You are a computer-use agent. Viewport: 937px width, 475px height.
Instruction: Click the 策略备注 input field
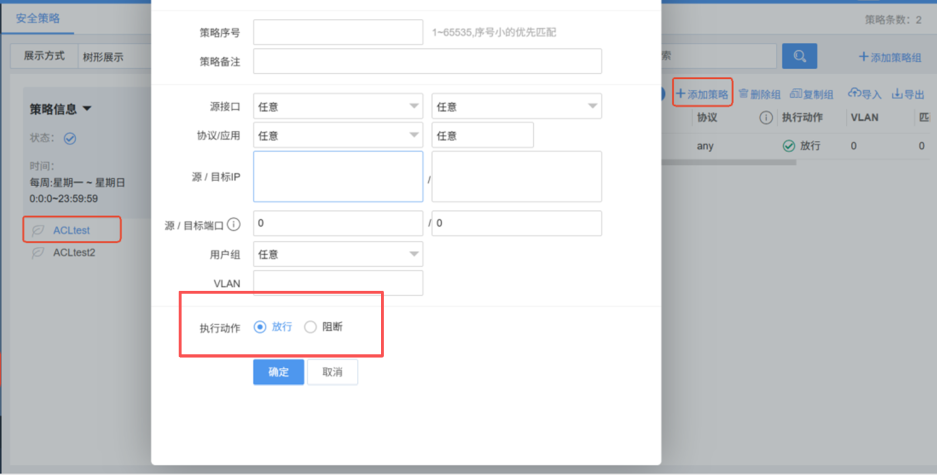tap(427, 61)
